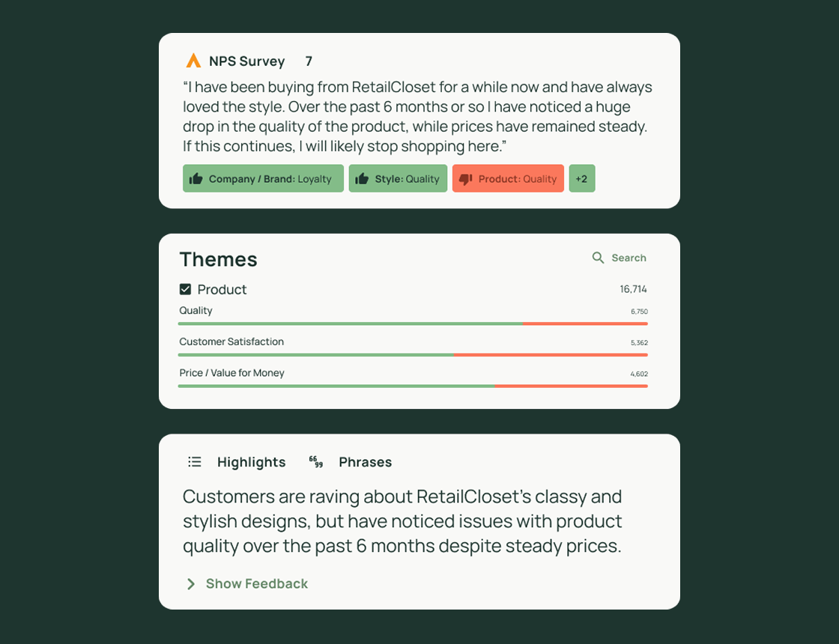Click the chevron icon before Show Feedback
839x644 pixels.
pos(191,583)
